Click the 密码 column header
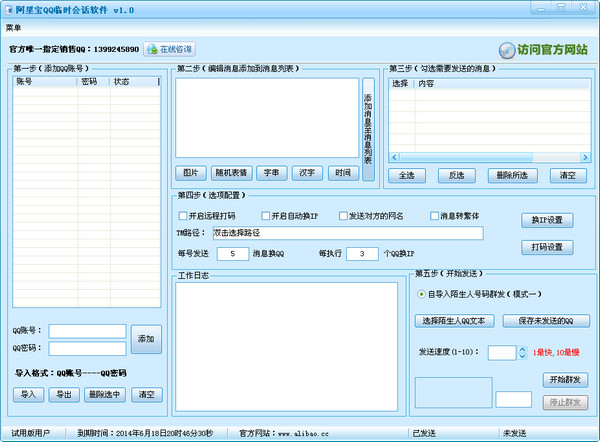Image resolution: width=600 pixels, height=442 pixels. (x=94, y=82)
